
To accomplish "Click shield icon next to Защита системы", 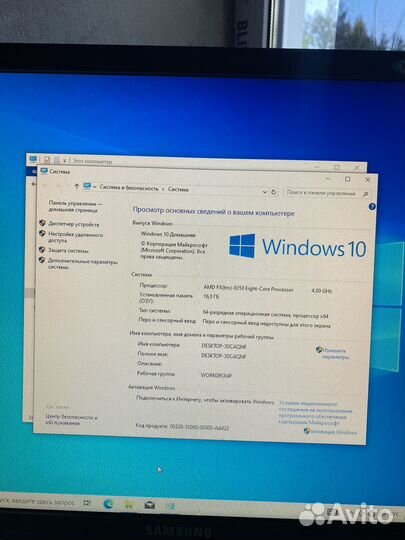I will click(x=42, y=249).
